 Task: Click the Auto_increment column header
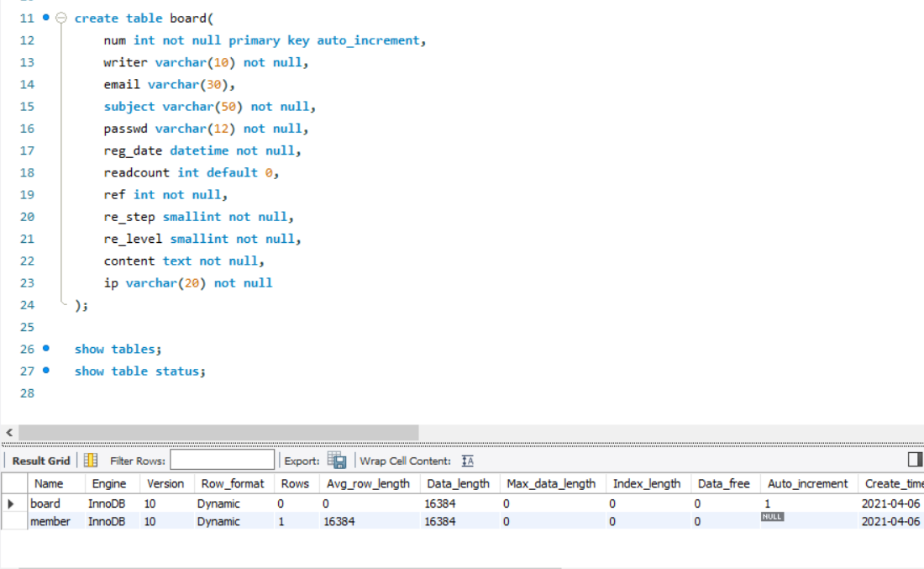click(807, 483)
